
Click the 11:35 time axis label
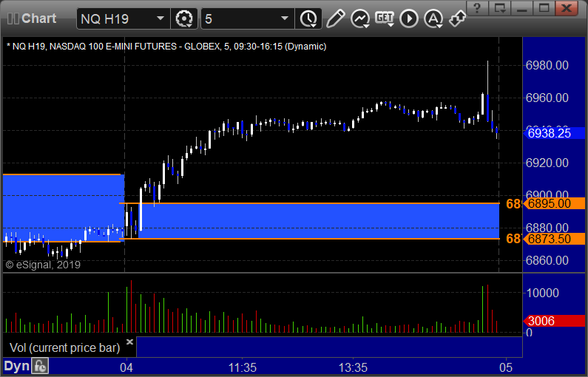click(x=243, y=367)
